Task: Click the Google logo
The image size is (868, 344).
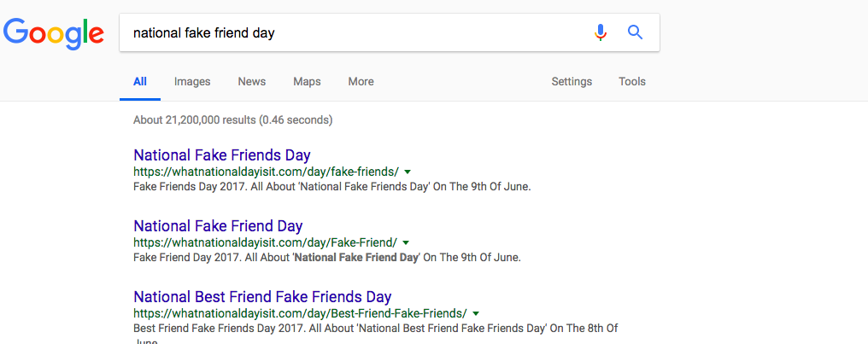Action: (53, 32)
